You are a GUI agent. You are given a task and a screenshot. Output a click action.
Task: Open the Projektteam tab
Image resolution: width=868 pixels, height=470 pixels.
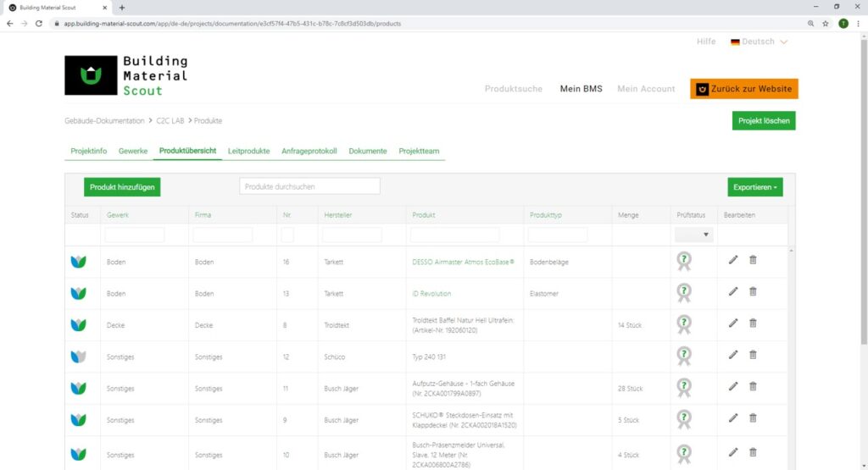pos(419,151)
